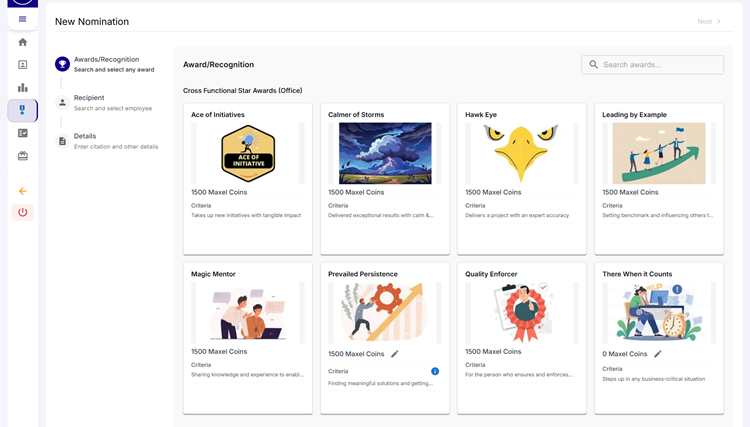Select the Quality Enforcer image
Viewport: 750px width, 427px height.
point(521,313)
